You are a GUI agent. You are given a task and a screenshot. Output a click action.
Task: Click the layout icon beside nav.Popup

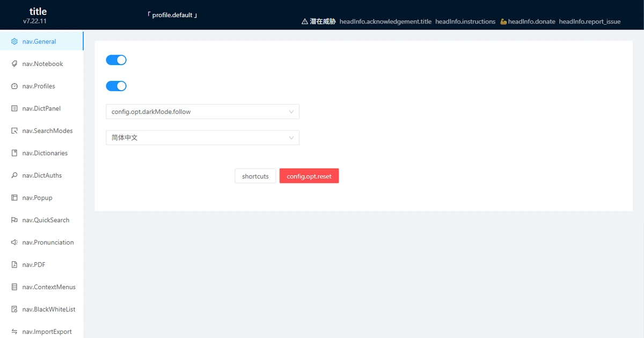point(14,198)
